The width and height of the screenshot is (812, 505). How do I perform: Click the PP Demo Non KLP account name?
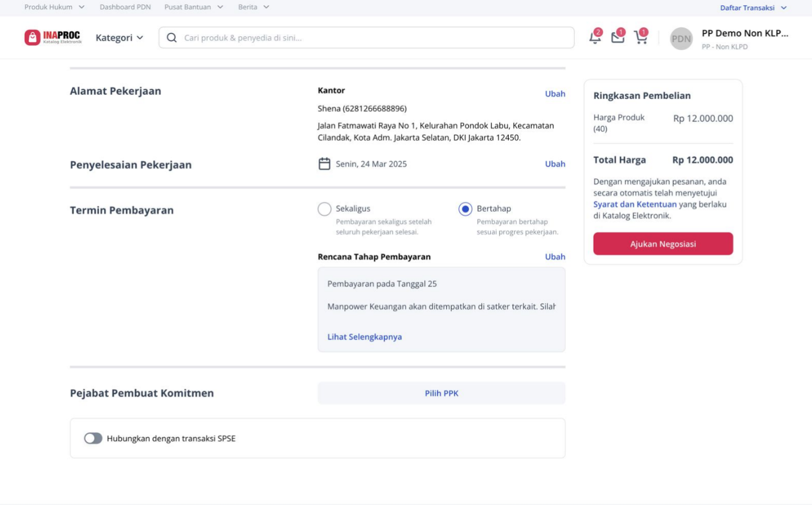(x=745, y=33)
